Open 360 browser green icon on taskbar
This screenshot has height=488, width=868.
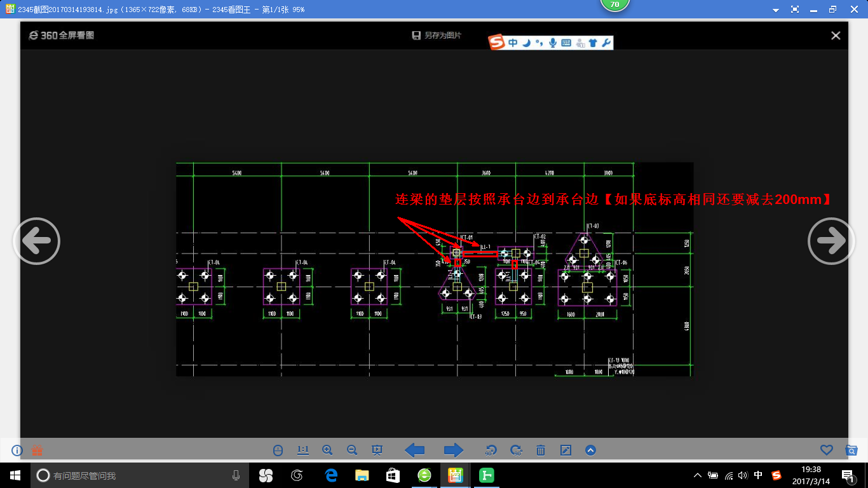(x=424, y=475)
